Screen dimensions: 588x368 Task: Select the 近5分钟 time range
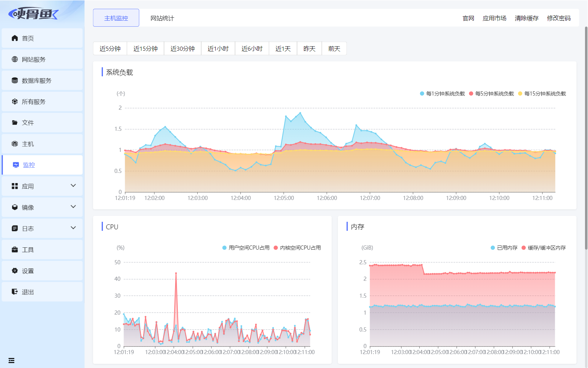tap(110, 48)
